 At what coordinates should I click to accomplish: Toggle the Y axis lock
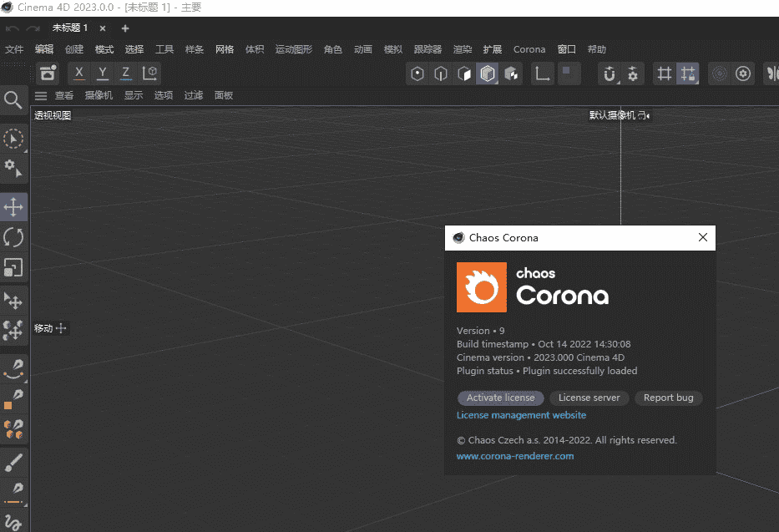pyautogui.click(x=101, y=73)
